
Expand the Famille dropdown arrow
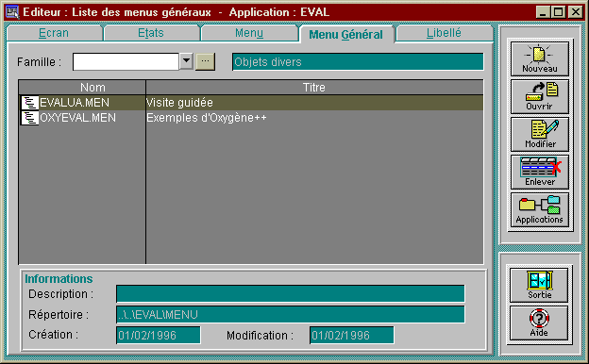tap(186, 60)
